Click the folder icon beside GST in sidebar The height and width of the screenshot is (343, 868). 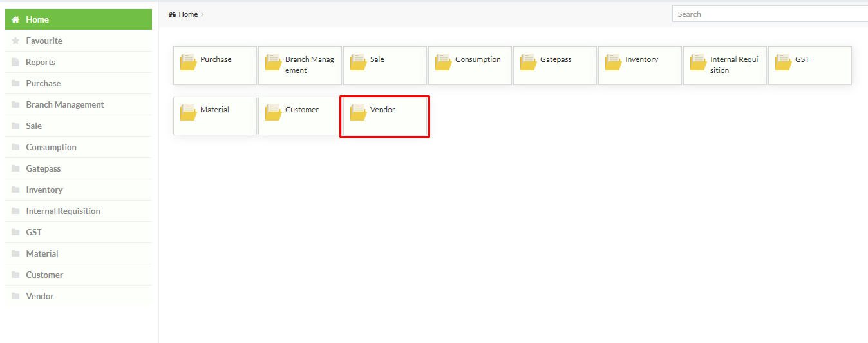[x=15, y=233]
